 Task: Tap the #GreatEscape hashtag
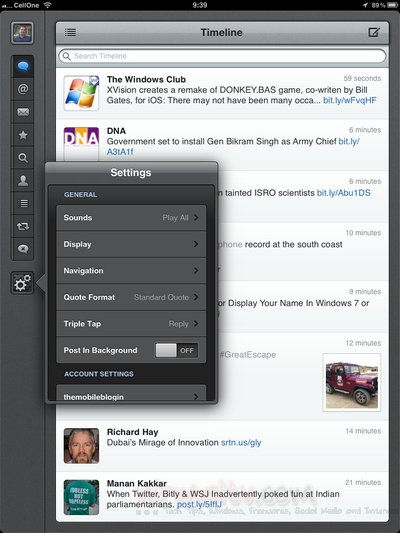(248, 355)
